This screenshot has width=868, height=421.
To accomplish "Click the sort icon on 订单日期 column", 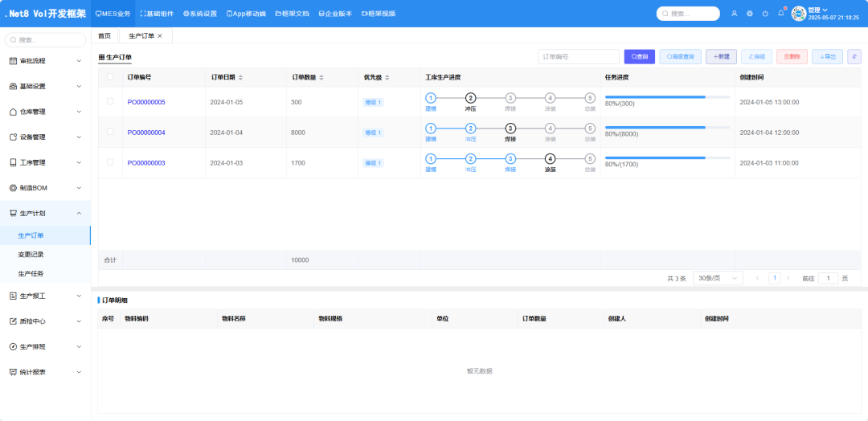I will tap(240, 78).
